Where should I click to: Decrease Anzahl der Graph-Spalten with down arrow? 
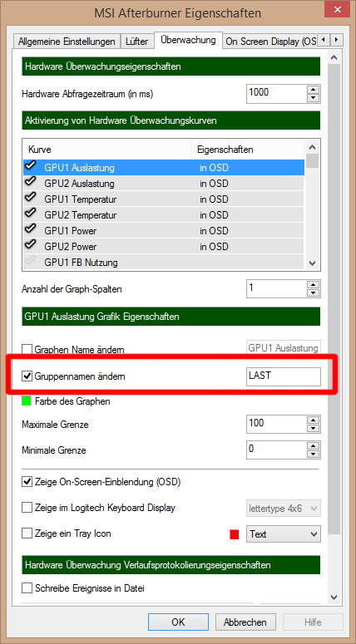coord(314,293)
